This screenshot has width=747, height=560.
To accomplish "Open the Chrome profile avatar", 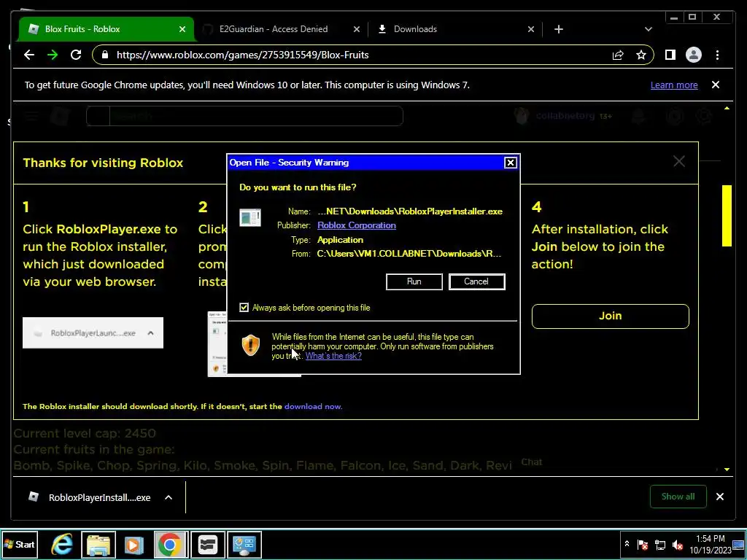I will pos(694,55).
